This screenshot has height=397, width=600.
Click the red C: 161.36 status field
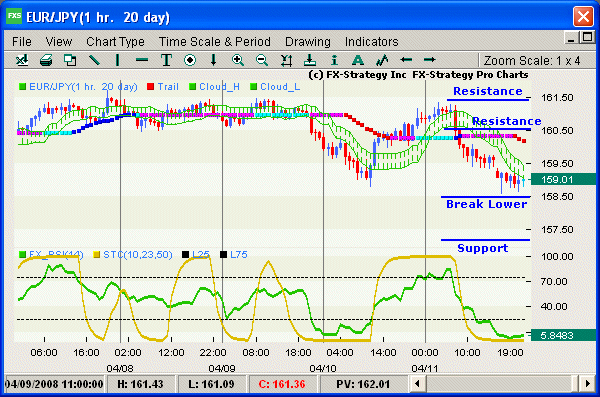(282, 384)
